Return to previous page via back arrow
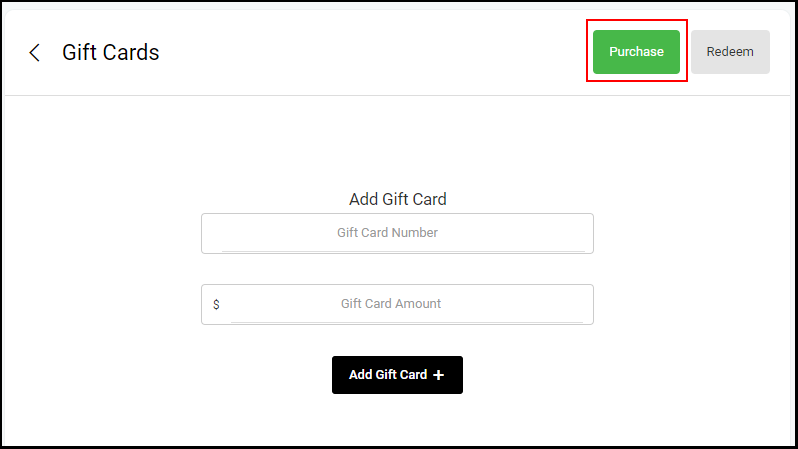Viewport: 798px width, 449px height. tap(34, 52)
